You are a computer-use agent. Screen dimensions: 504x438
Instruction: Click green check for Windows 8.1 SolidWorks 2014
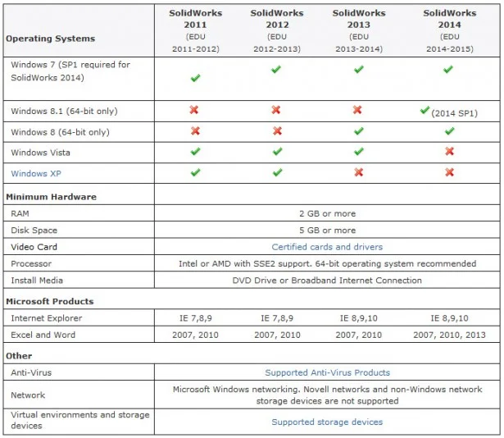tap(424, 109)
